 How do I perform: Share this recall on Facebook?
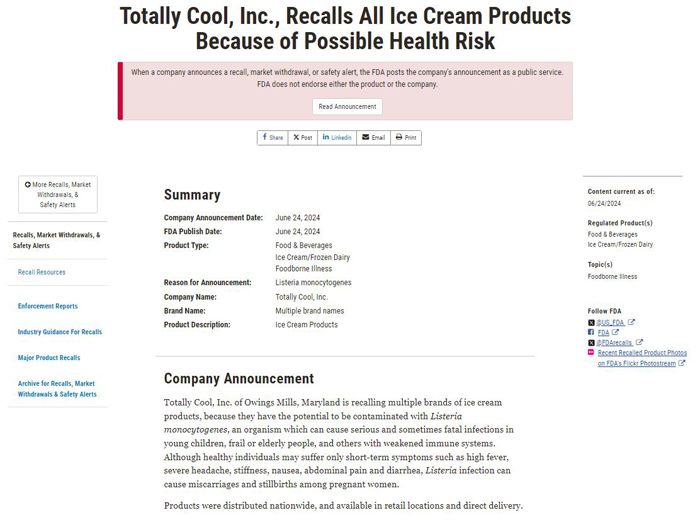[x=273, y=137]
